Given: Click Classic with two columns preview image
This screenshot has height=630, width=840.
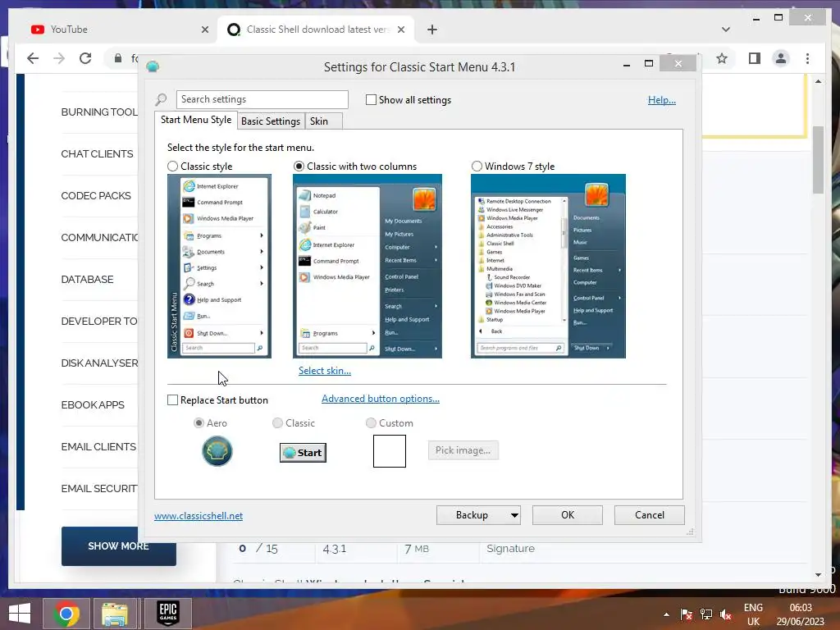Looking at the screenshot, I should 367,267.
